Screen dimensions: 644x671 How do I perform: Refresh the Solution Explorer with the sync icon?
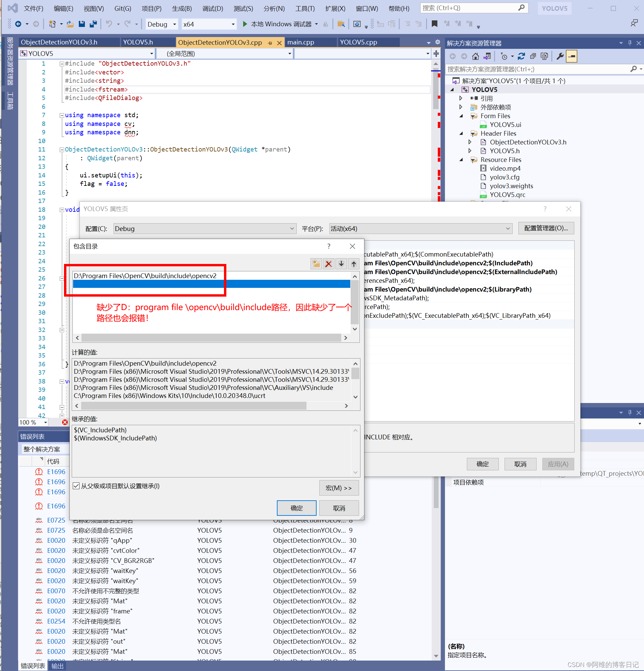[521, 56]
